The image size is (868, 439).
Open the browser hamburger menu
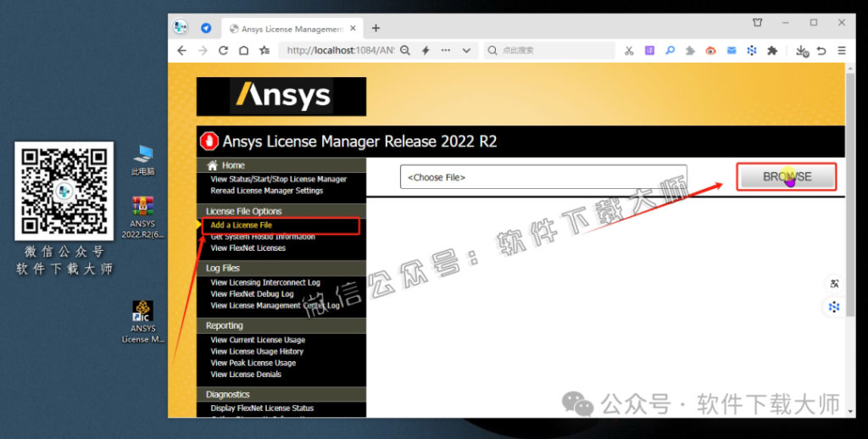[x=842, y=50]
